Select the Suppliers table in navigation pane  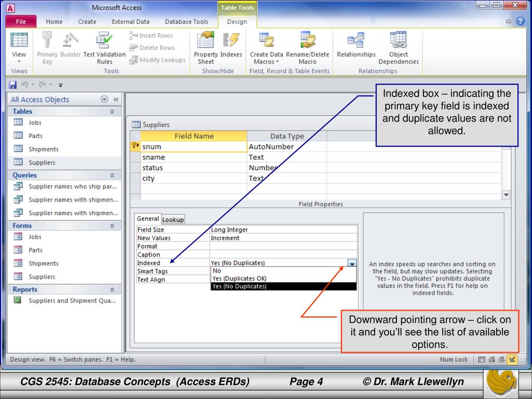pos(64,162)
